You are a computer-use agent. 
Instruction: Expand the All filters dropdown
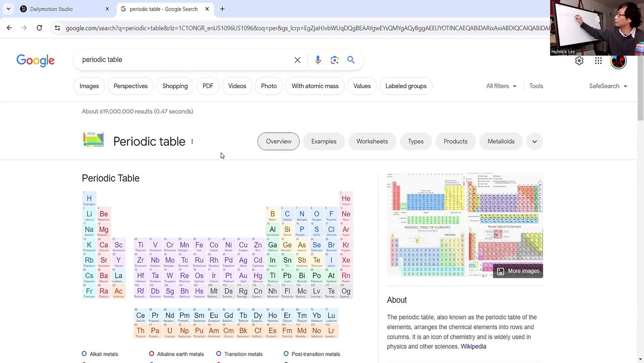(501, 86)
